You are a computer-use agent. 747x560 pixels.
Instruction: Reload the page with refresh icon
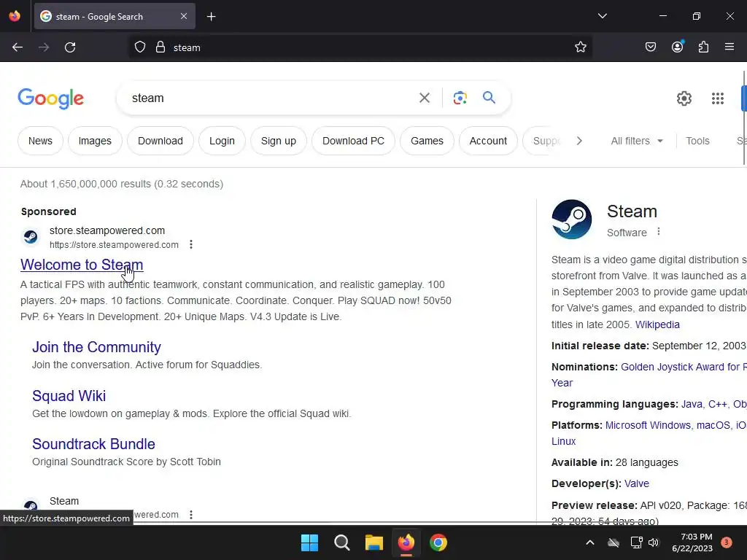[70, 47]
